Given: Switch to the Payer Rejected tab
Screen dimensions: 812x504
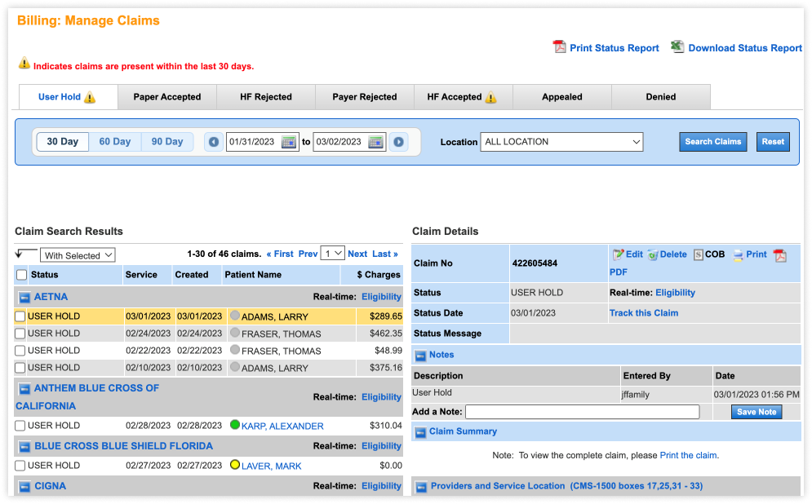Looking at the screenshot, I should coord(365,97).
